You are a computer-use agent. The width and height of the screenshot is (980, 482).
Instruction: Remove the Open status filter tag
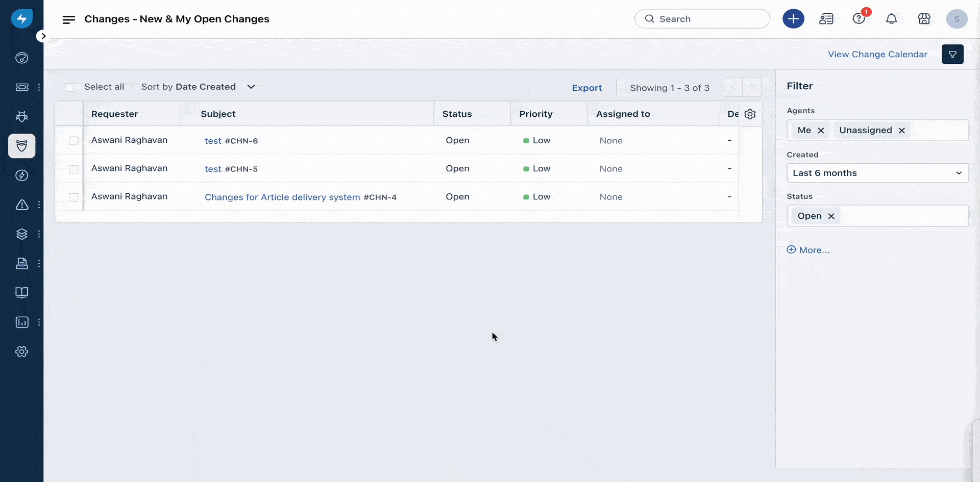(x=831, y=216)
